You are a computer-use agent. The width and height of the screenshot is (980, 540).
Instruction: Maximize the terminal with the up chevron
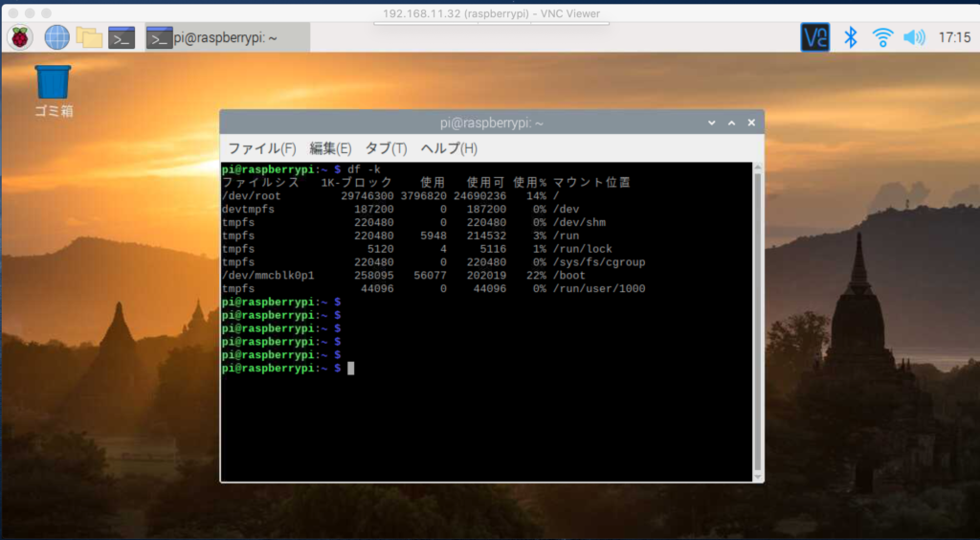[x=731, y=124]
